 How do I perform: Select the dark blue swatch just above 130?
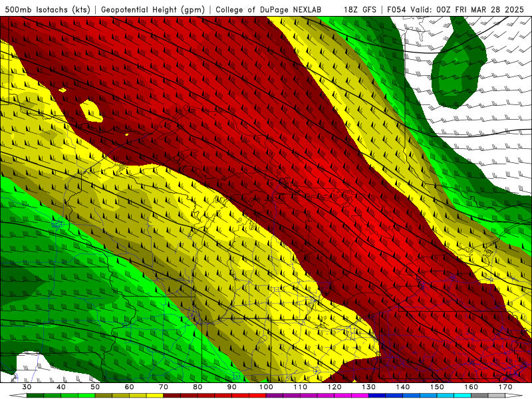(x=377, y=396)
